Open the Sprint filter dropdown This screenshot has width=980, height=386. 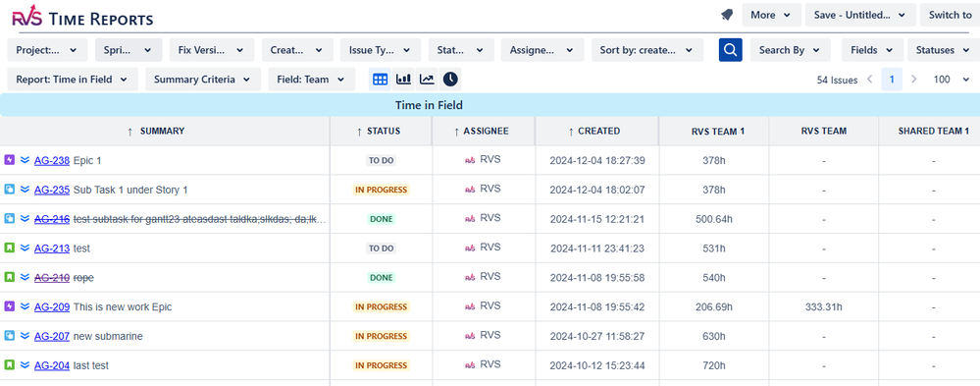point(129,50)
